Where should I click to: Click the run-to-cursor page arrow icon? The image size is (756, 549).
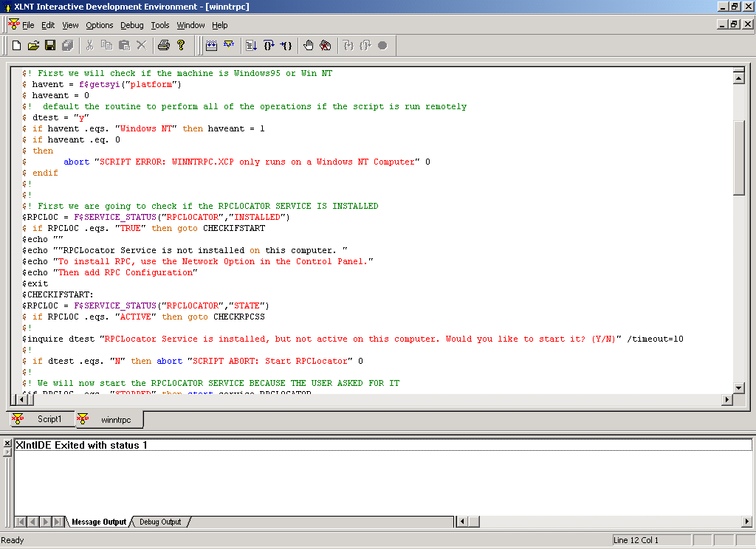click(x=251, y=45)
